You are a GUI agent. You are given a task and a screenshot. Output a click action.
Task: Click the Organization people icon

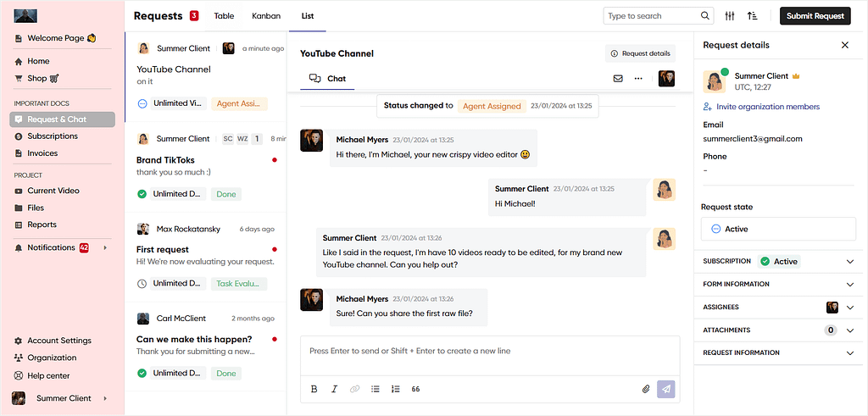[19, 358]
